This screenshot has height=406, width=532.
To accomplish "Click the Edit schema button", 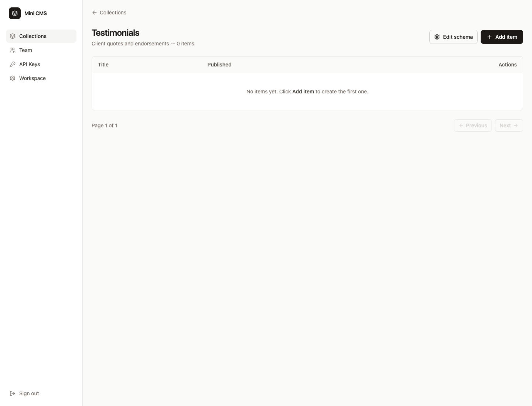I will (453, 37).
